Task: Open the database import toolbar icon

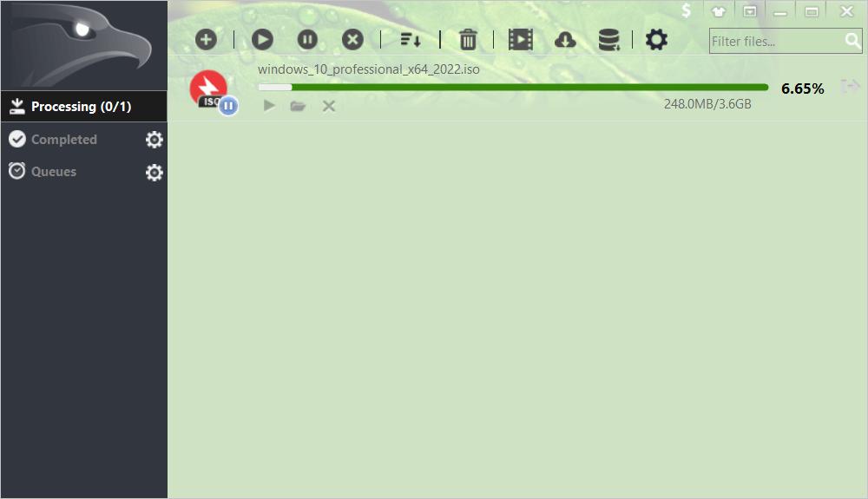Action: 609,40
